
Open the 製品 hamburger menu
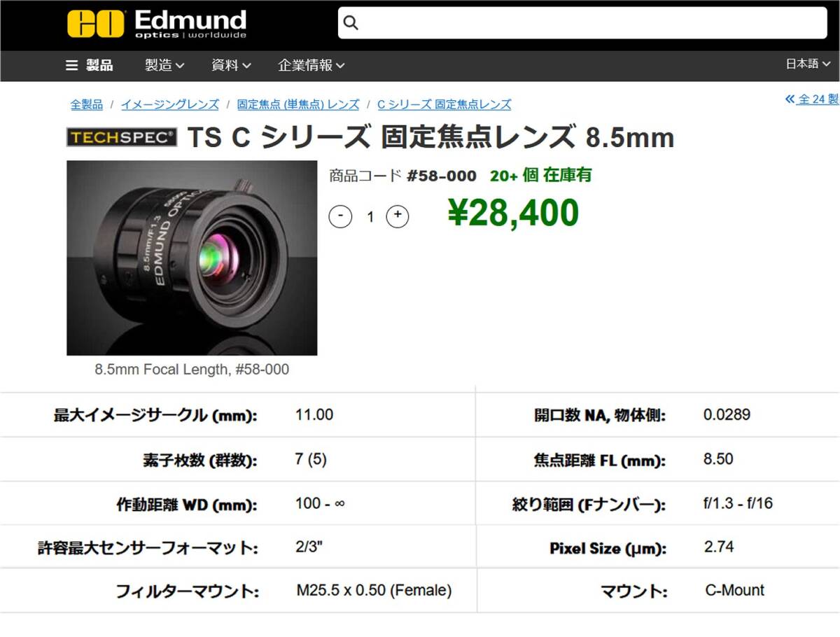tap(90, 65)
